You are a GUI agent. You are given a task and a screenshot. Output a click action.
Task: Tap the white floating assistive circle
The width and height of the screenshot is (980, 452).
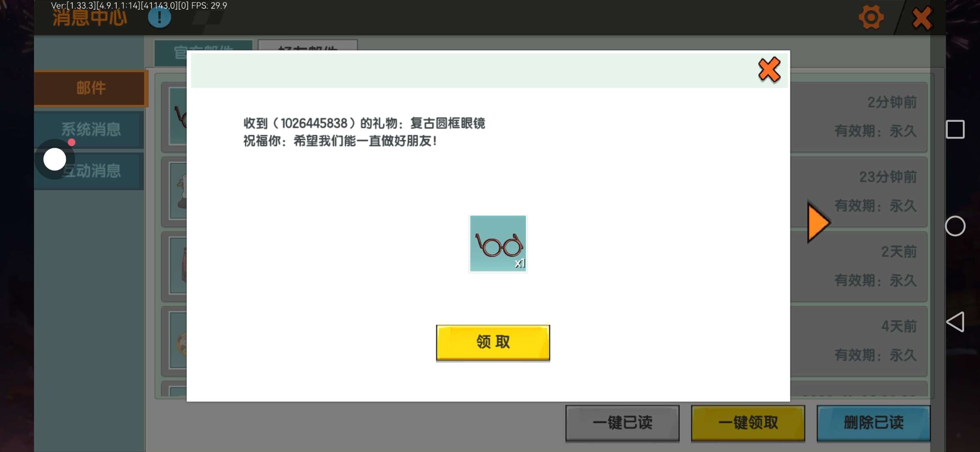click(x=55, y=159)
